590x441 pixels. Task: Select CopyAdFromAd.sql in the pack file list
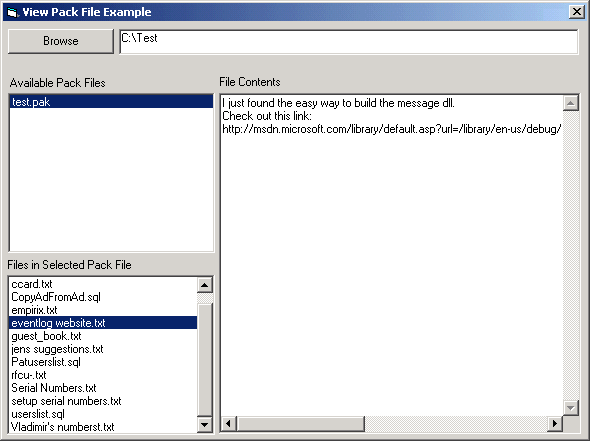(x=103, y=297)
